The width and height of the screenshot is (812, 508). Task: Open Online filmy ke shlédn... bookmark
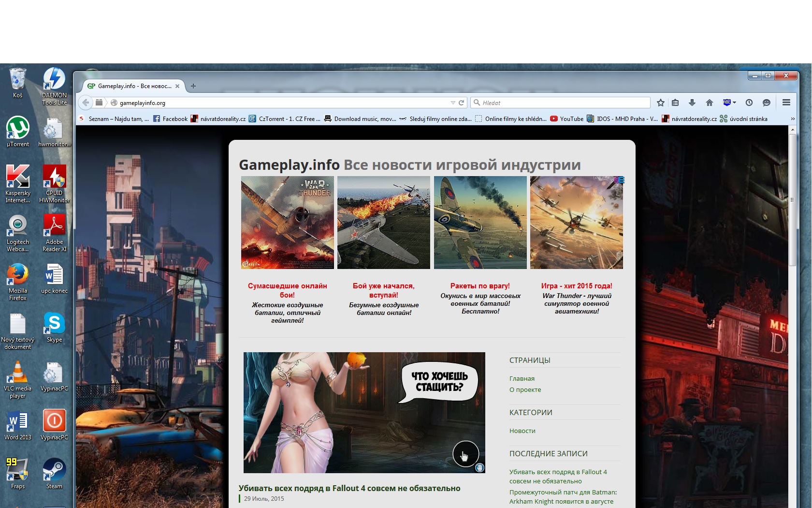click(x=511, y=119)
